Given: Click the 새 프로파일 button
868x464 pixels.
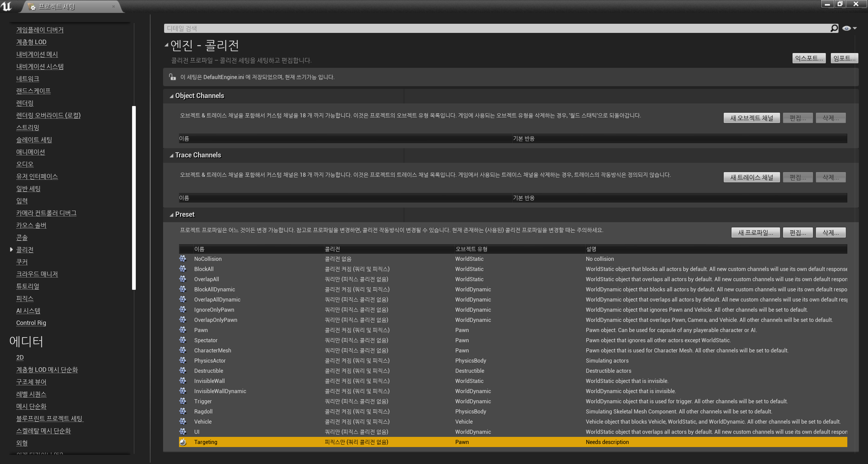Looking at the screenshot, I should (x=755, y=233).
